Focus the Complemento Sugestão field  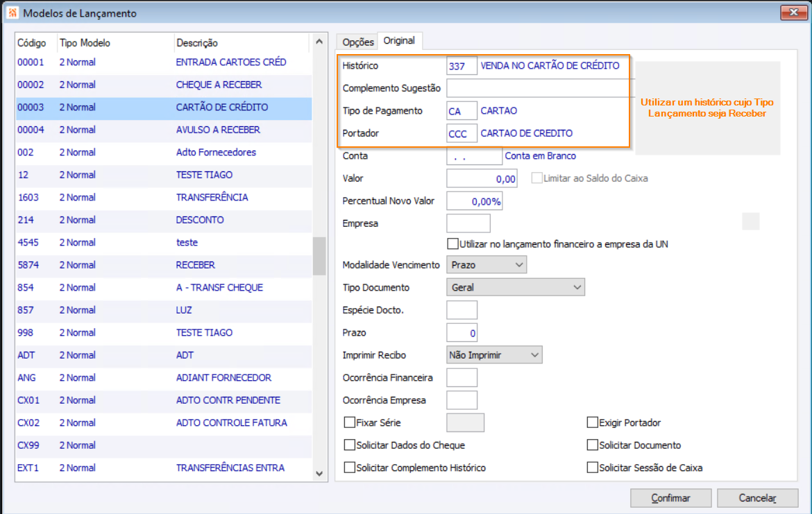coord(539,88)
